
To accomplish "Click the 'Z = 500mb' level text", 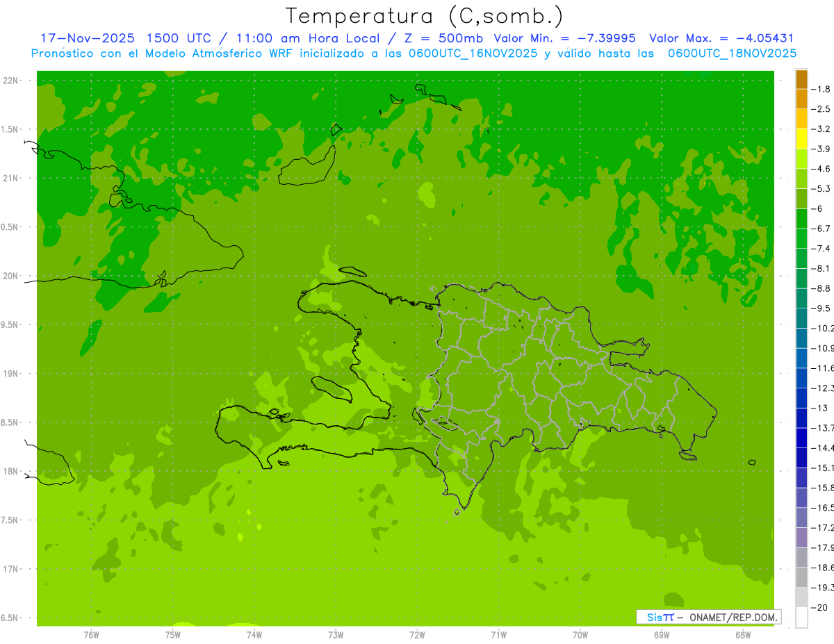I will pyautogui.click(x=443, y=38).
